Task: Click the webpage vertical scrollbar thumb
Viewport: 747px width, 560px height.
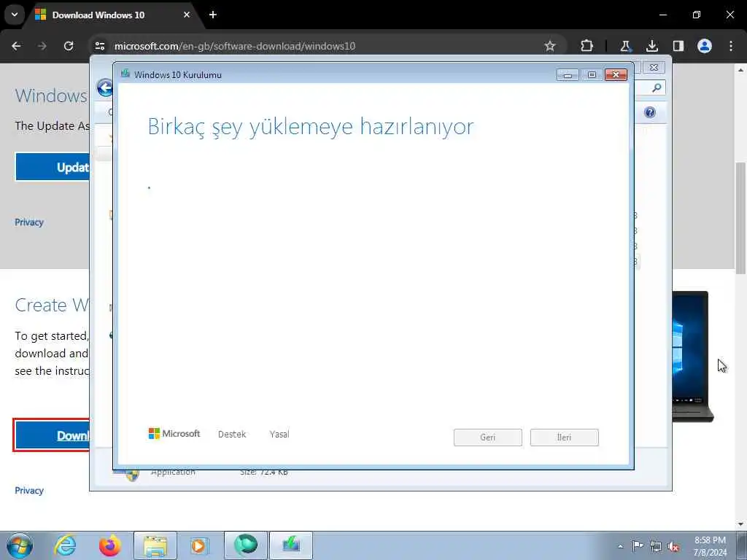Action: pos(741,218)
